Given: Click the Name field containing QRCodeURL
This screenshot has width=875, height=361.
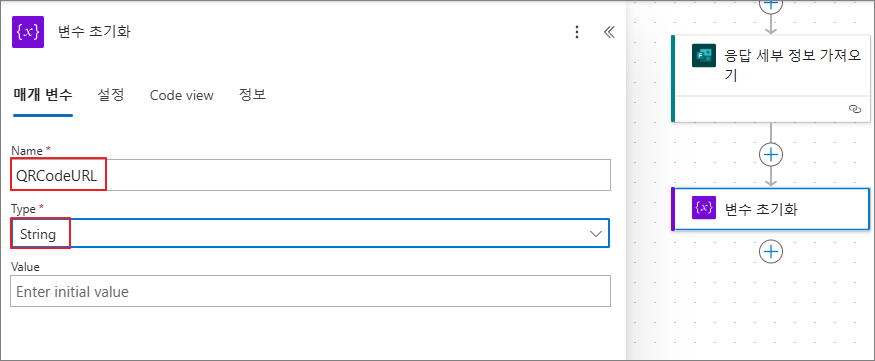Looking at the screenshot, I should pyautogui.click(x=310, y=176).
